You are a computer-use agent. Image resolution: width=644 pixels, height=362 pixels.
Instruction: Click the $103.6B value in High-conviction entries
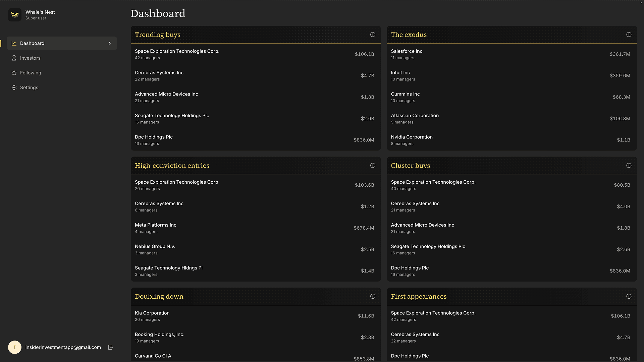(x=364, y=185)
